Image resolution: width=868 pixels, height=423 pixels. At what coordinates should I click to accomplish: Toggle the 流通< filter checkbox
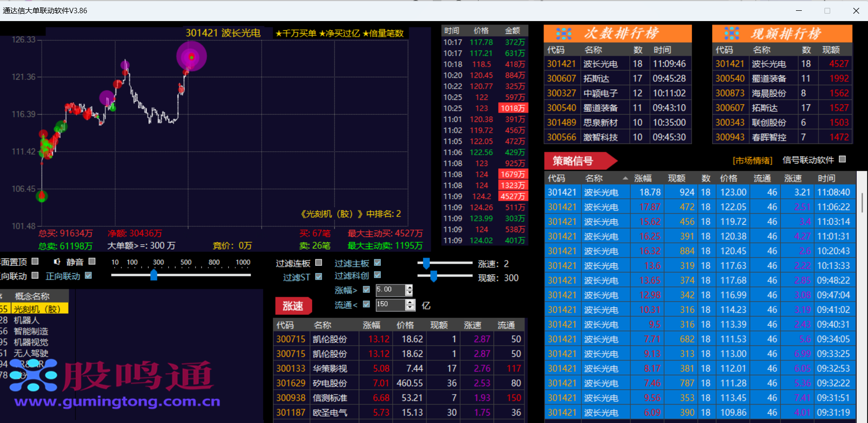pos(366,304)
